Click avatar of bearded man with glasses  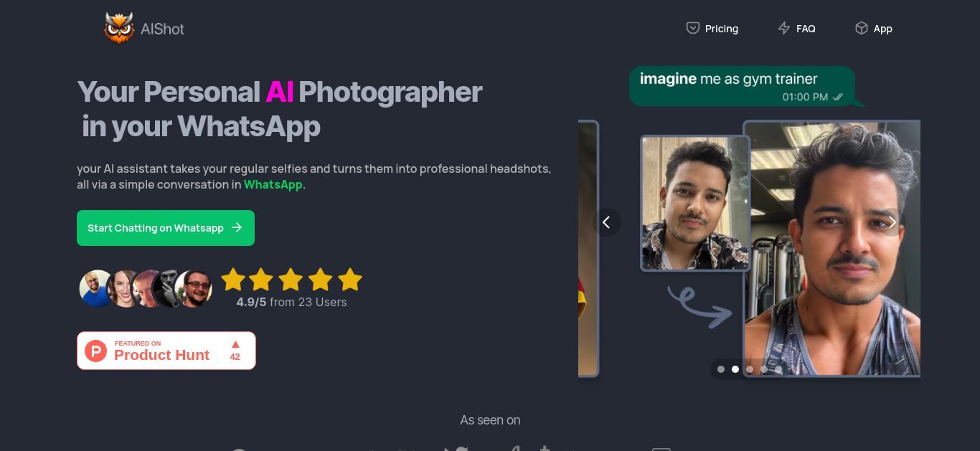(194, 289)
